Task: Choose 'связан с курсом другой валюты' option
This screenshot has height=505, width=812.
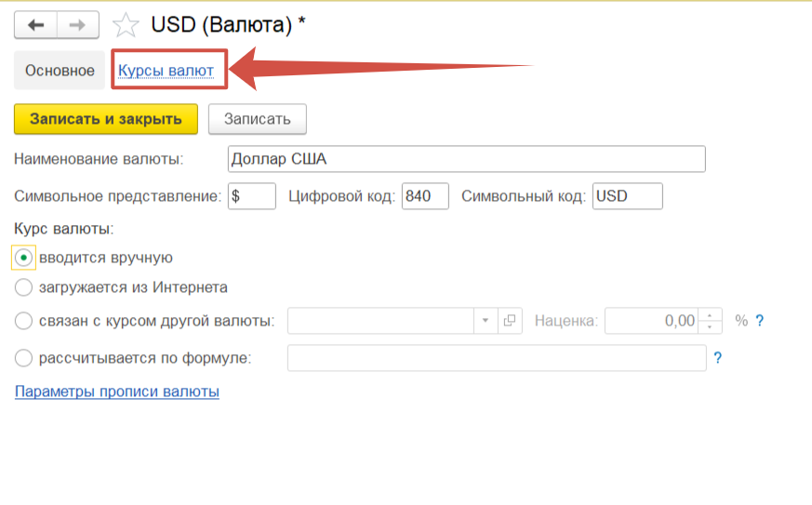Action: pyautogui.click(x=24, y=321)
